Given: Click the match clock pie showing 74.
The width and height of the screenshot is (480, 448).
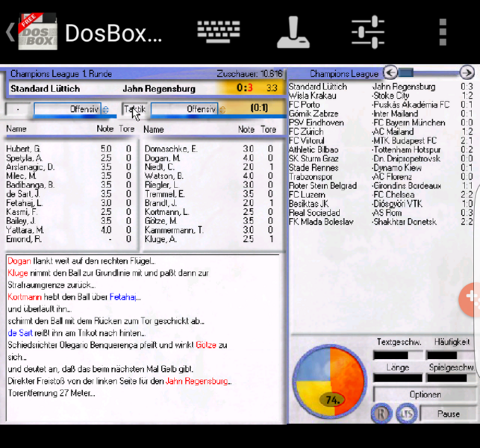Looking at the screenshot, I should [330, 382].
